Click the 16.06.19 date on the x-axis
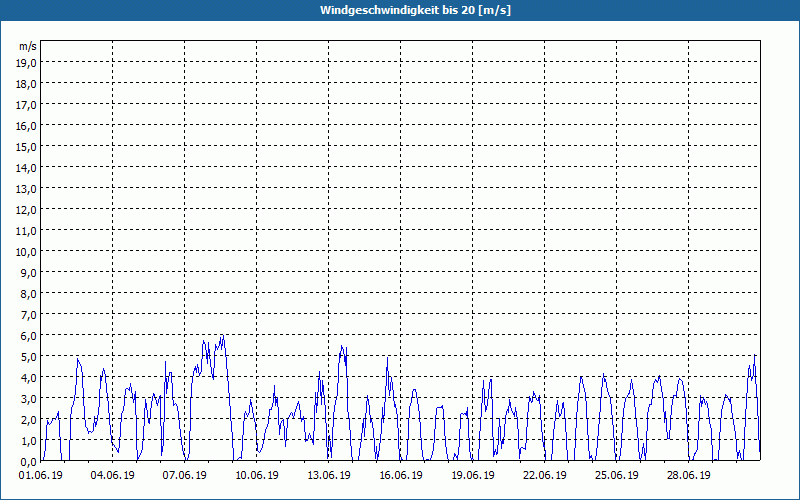Image resolution: width=800 pixels, height=500 pixels. (401, 476)
